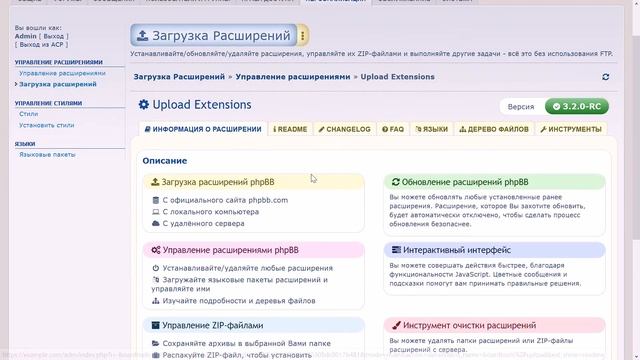Click text С локального компьютера
Viewport: 640px width, 360px height.
[211, 212]
